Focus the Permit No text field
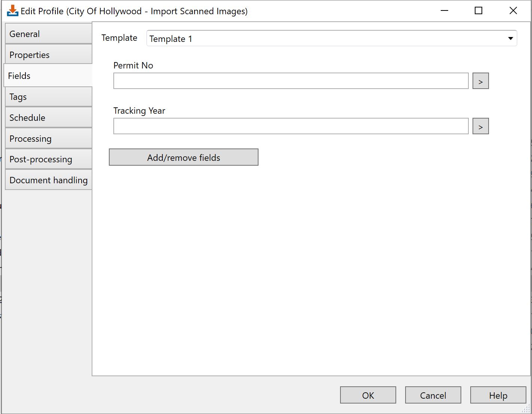The width and height of the screenshot is (532, 414). 291,81
